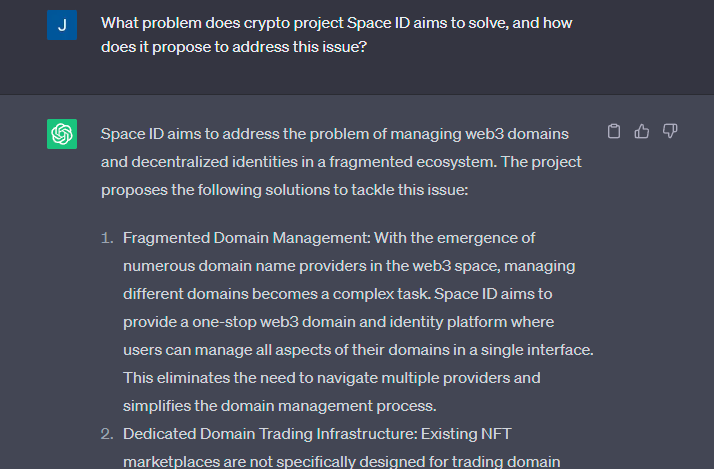Click list number 1 in the response
The image size is (714, 469).
click(x=107, y=238)
